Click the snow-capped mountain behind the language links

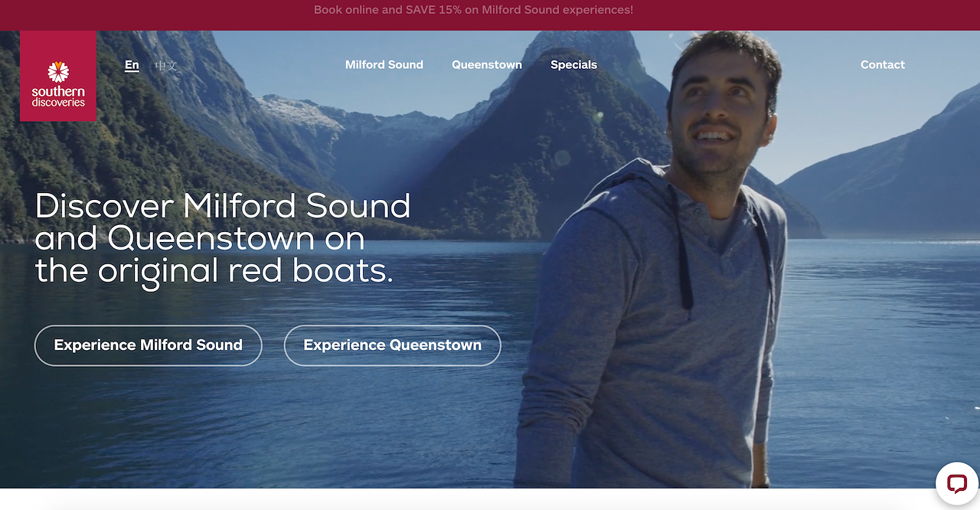click(299, 111)
